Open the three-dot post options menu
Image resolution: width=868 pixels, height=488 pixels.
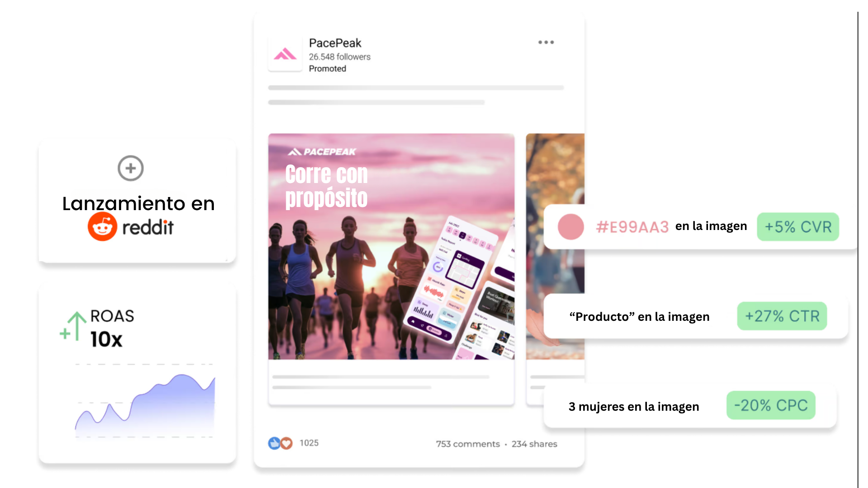coord(546,42)
